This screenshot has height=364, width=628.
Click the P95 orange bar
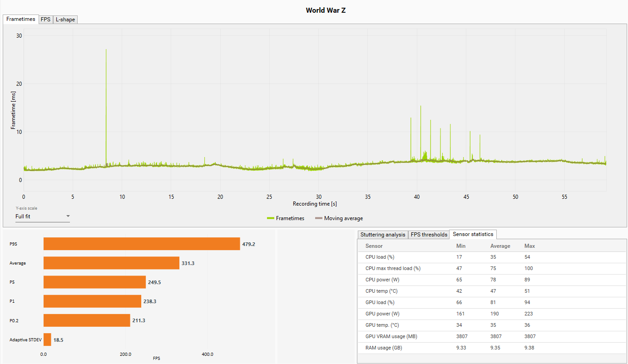[x=142, y=244]
